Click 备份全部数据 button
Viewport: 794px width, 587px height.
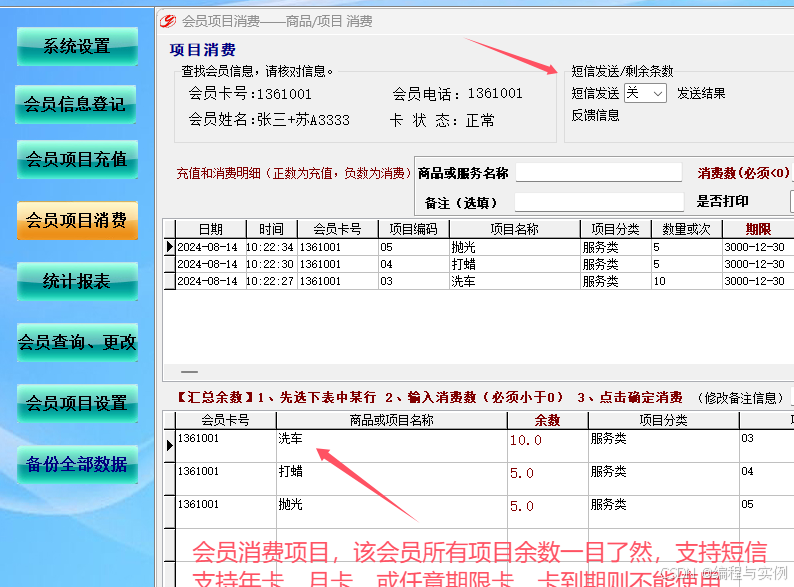(x=77, y=464)
